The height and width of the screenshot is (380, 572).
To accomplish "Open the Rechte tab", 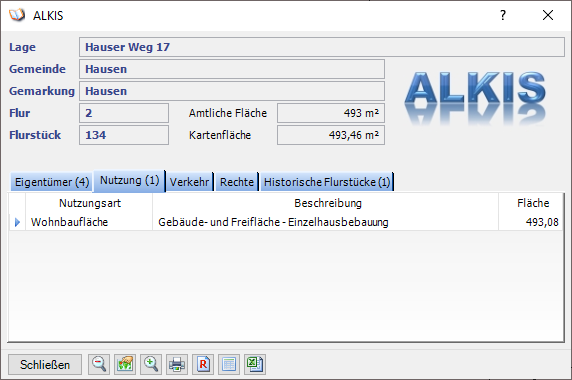I will tap(237, 182).
